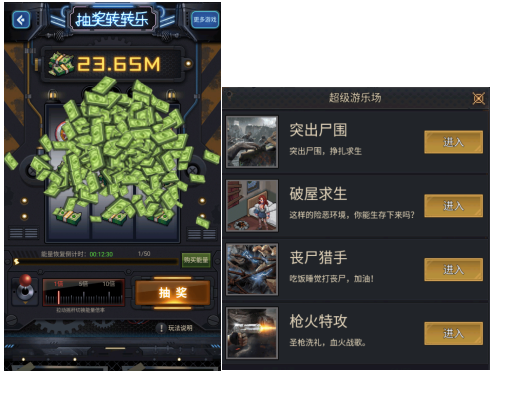
Task: Select the 10倍 multiplier mark
Action: [x=109, y=284]
